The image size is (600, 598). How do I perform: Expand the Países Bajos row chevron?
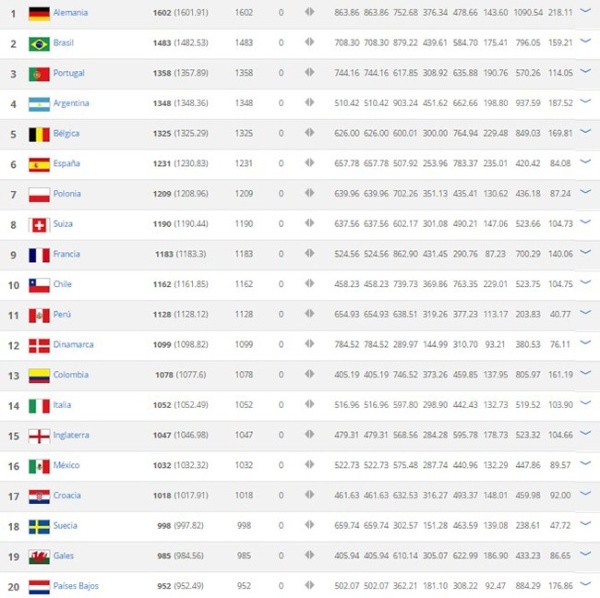587,584
